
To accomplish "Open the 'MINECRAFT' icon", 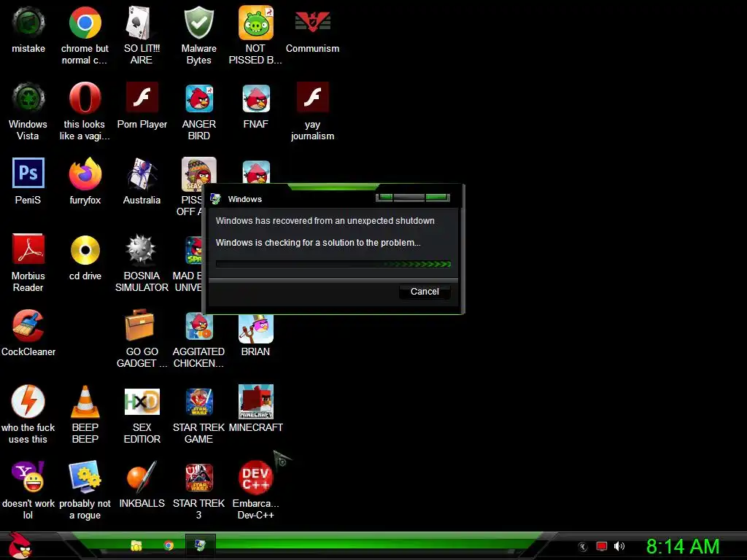I will tap(256, 402).
